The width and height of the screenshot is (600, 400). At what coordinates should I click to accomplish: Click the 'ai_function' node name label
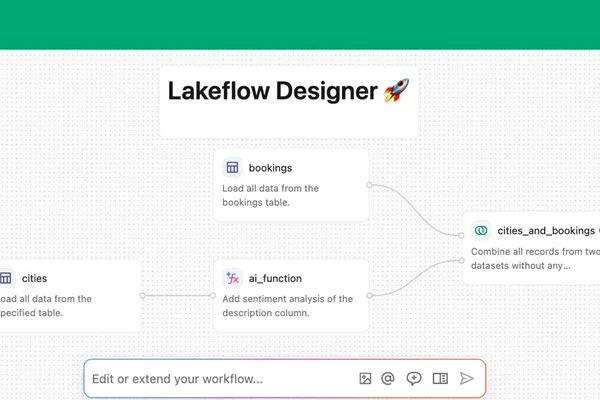[x=275, y=278]
